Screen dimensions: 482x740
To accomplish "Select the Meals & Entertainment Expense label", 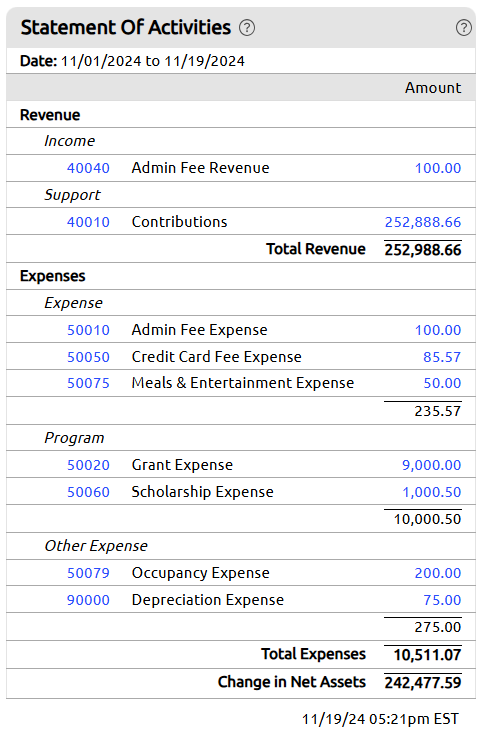I will [x=243, y=382].
